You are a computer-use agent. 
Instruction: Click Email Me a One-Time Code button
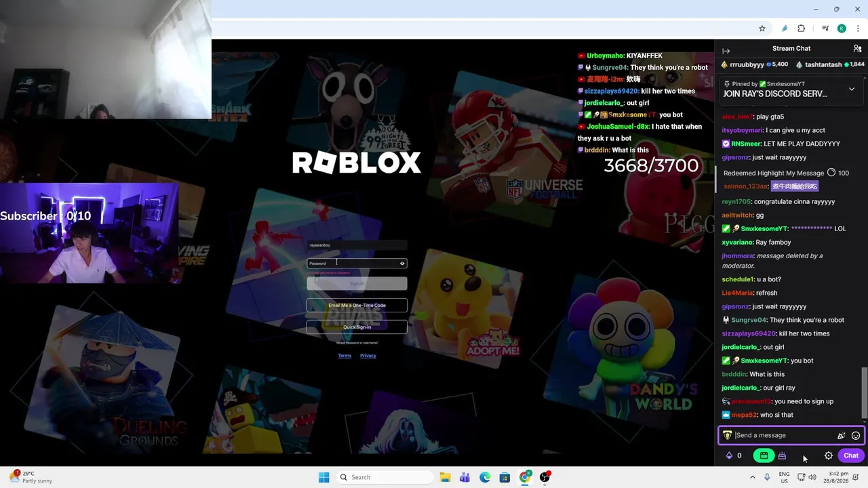[x=357, y=305]
